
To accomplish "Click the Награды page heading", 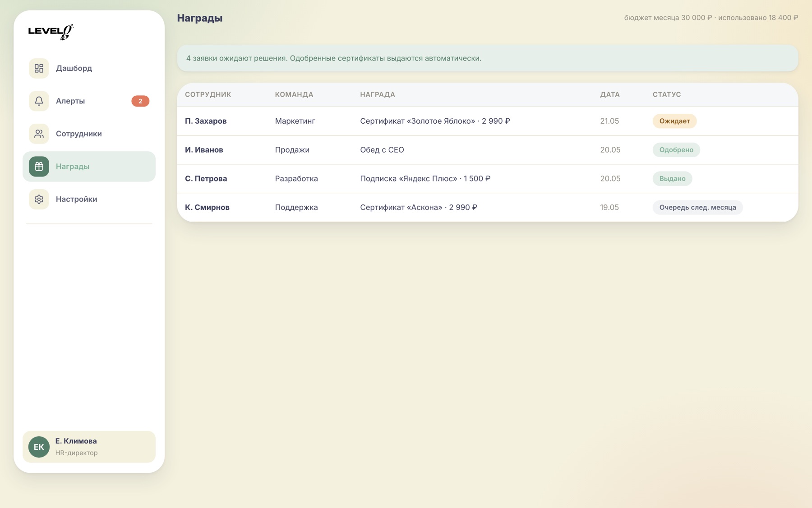I will click(200, 18).
